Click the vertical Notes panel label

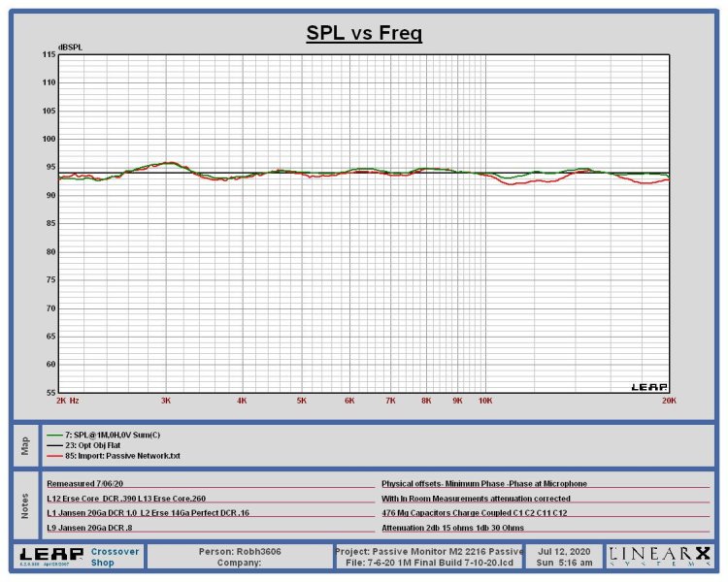coord(26,504)
